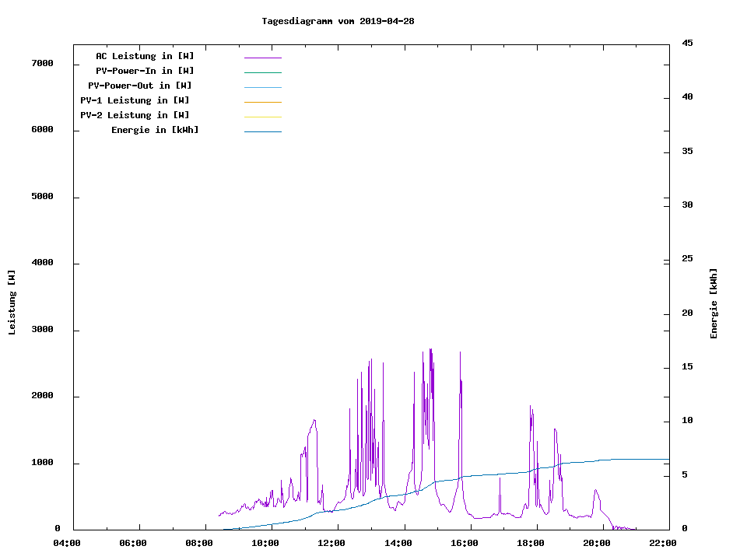Select the AC Leistung in [W] legend label
This screenshot has width=747, height=560.
pos(145,56)
